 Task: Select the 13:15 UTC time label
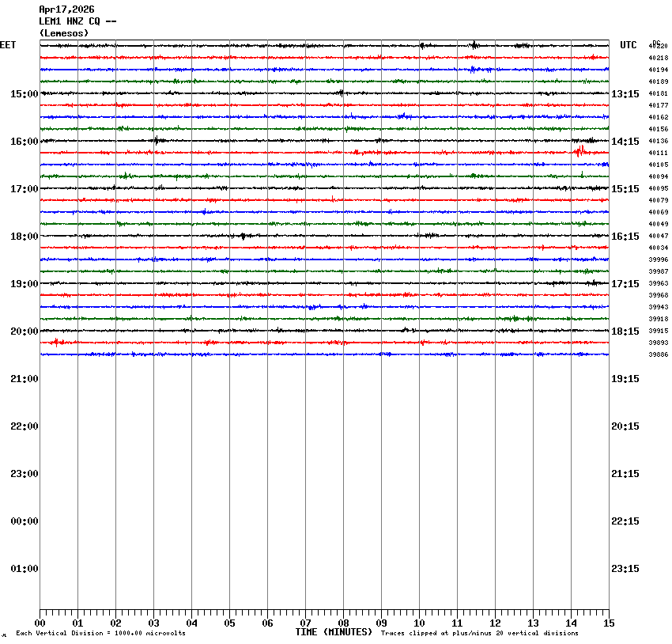pos(625,94)
